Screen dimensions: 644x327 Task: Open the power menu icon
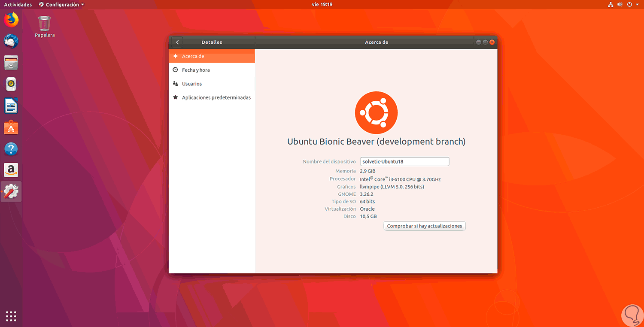pyautogui.click(x=629, y=5)
